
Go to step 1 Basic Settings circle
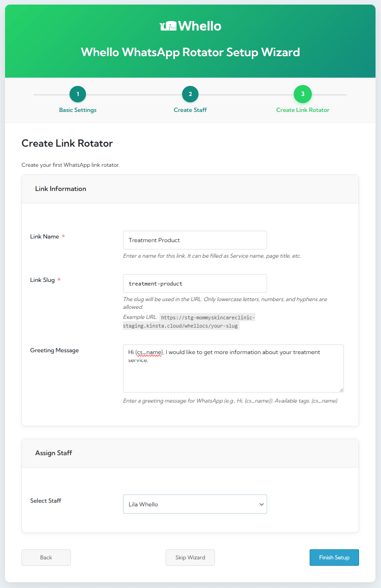pyautogui.click(x=78, y=94)
